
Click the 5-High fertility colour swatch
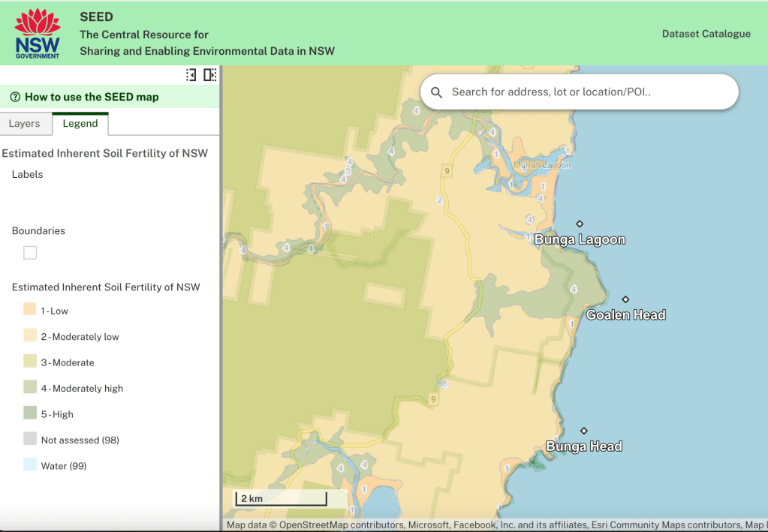(x=30, y=413)
